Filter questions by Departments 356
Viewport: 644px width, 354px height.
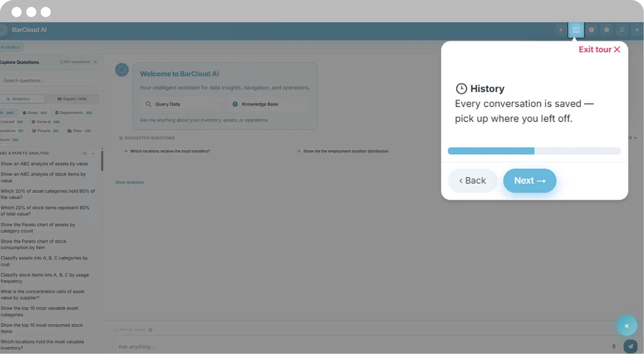click(74, 113)
